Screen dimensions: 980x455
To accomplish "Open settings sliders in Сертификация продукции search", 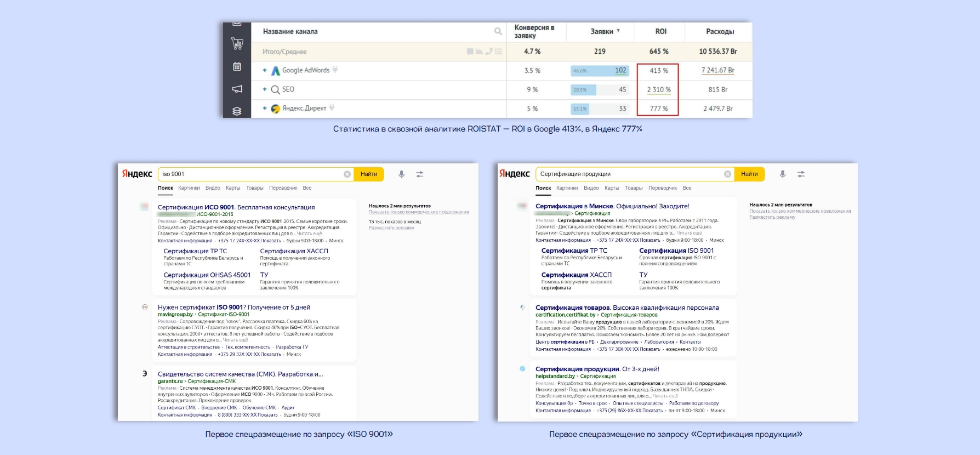I will click(x=801, y=174).
